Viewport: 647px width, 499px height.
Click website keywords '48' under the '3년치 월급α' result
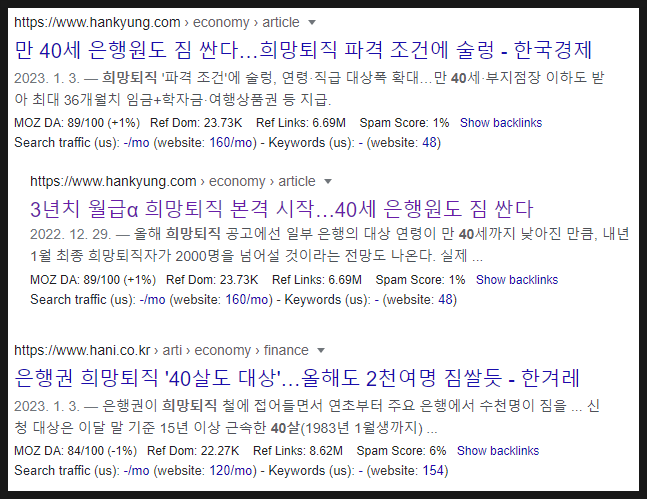(445, 300)
